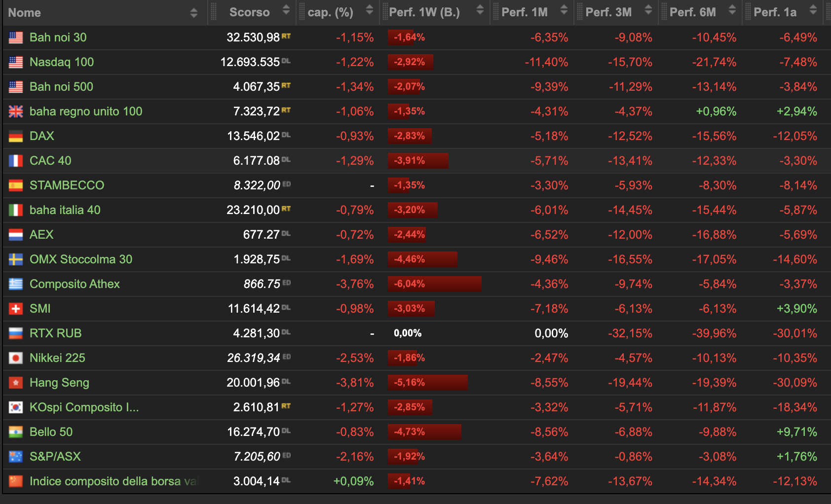The width and height of the screenshot is (831, 504).
Task: Click the German flag icon beside DAX
Action: click(x=16, y=136)
